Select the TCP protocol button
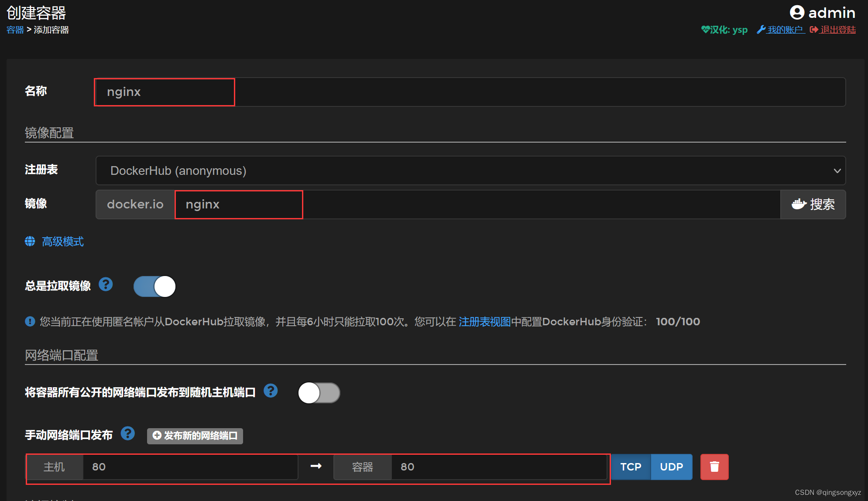Screen dimensions: 868x501 coord(631,467)
